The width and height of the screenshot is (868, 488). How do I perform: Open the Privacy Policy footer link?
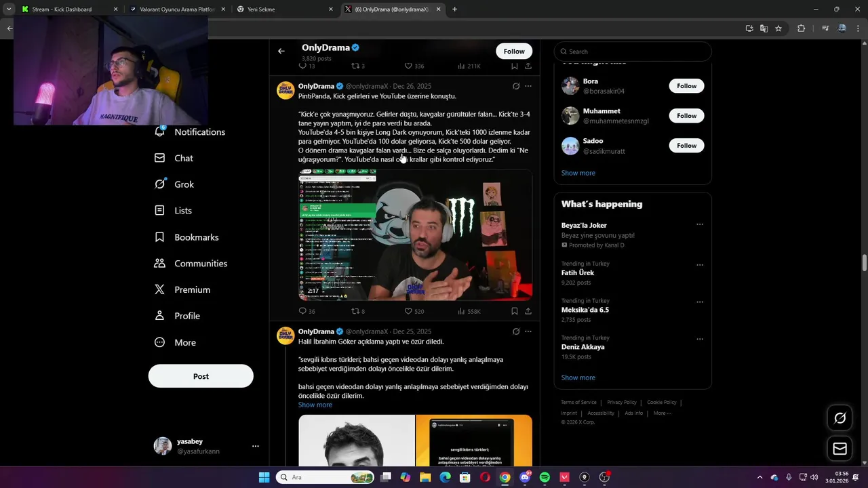tap(622, 402)
